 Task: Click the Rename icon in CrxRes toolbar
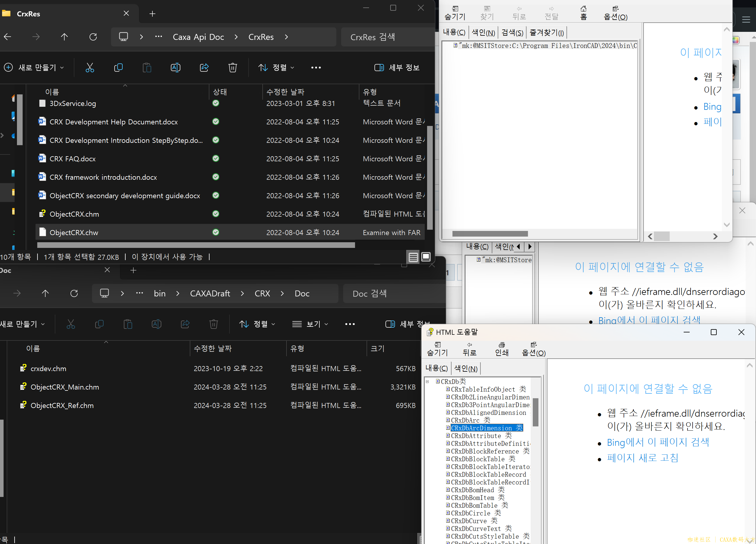coord(175,68)
